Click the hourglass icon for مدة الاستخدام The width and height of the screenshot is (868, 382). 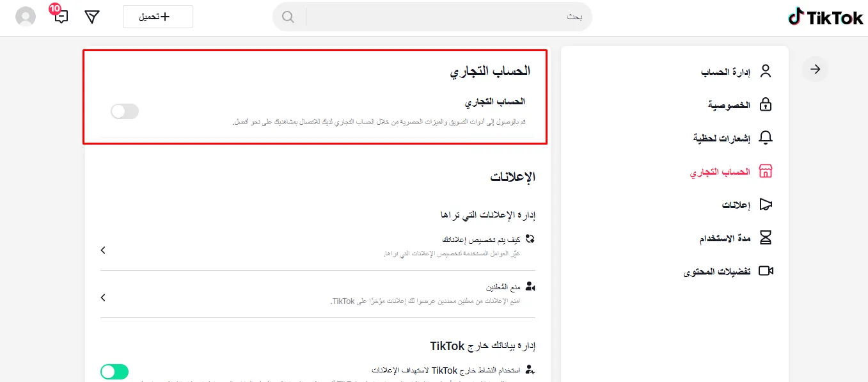coord(766,237)
